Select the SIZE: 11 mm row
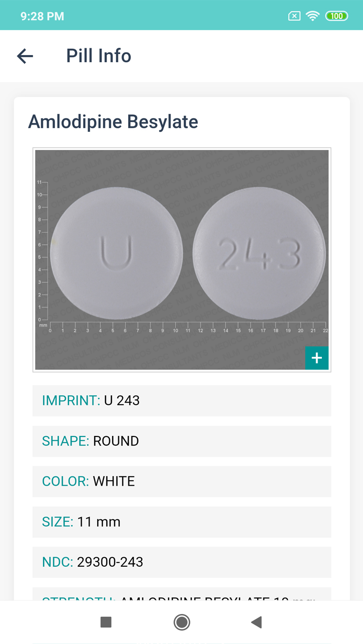 [x=182, y=522]
